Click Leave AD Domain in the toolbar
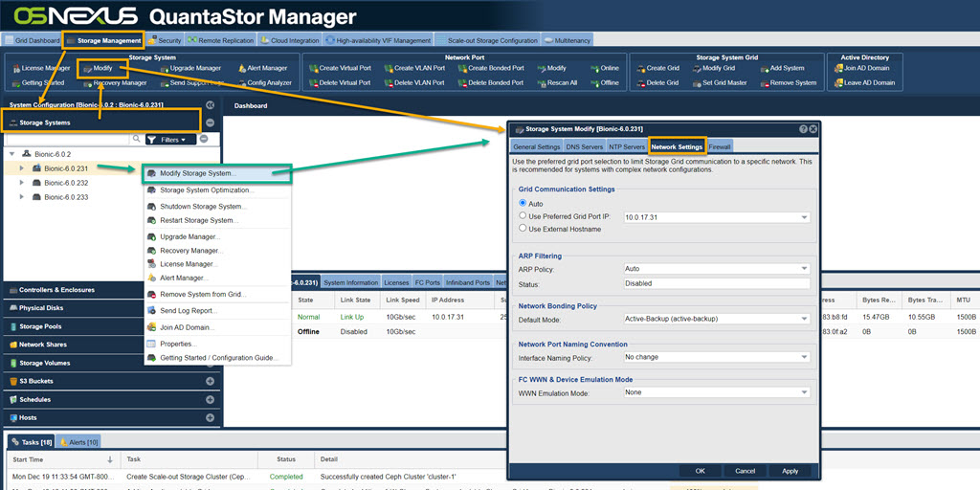Viewport: 980px width, 490px height. click(864, 82)
